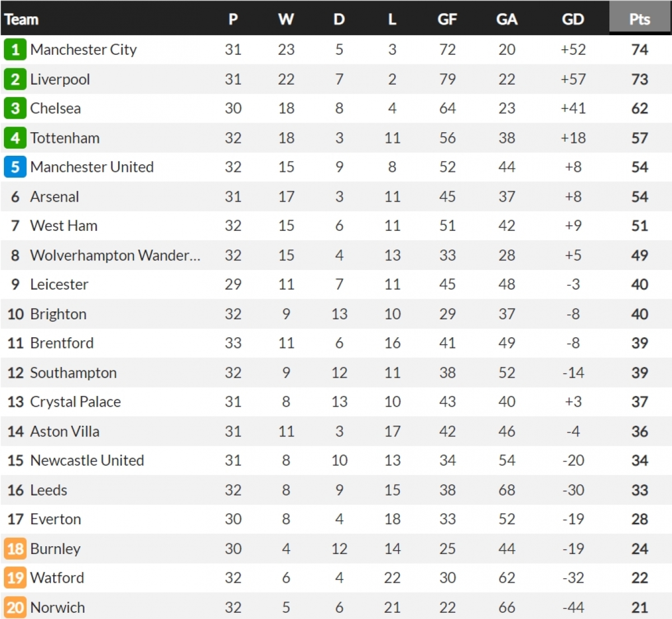Click the green position 1 badge
This screenshot has width=672, height=619.
pyautogui.click(x=15, y=50)
